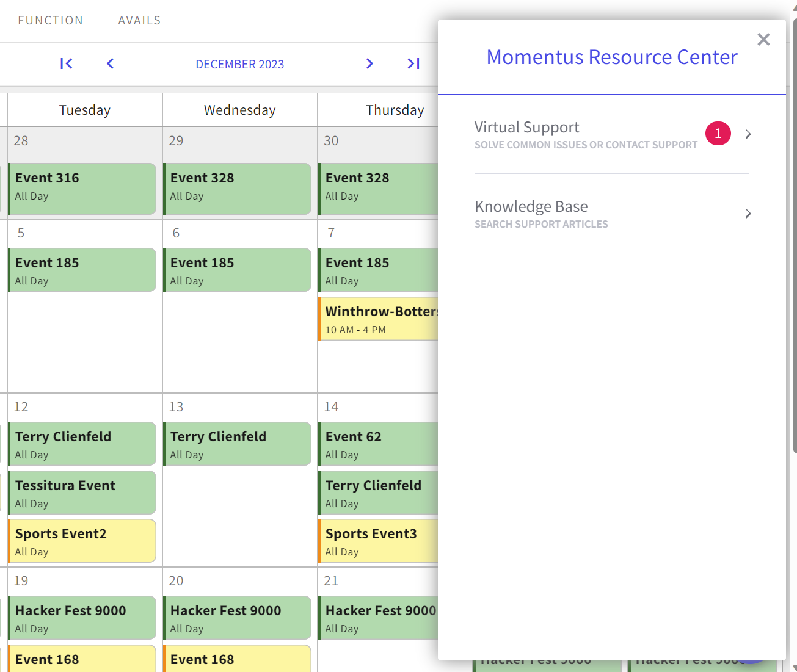Advance to next month with forward arrow
This screenshot has height=672, width=797.
(x=369, y=63)
